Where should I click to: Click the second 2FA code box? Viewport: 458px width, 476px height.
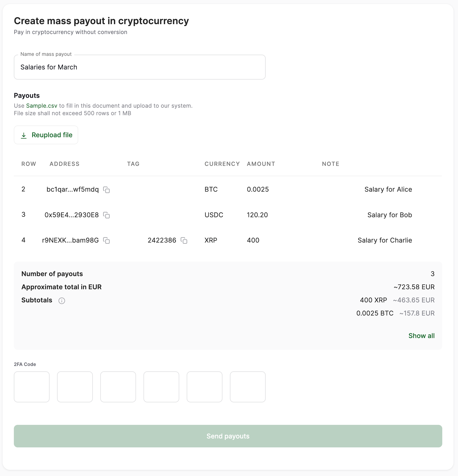(x=75, y=387)
